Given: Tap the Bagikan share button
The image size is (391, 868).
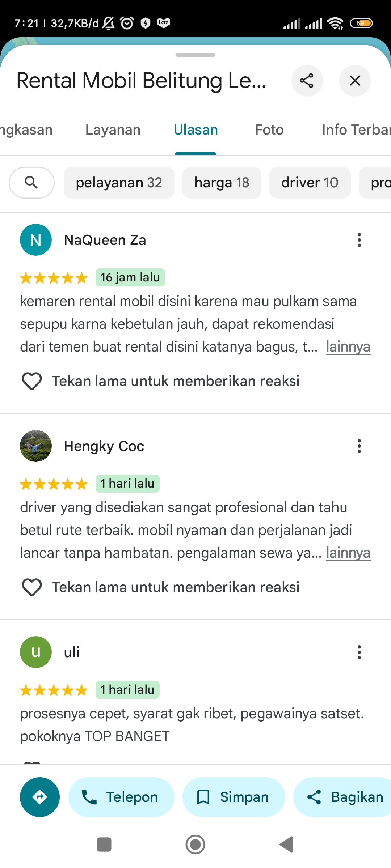Looking at the screenshot, I should pyautogui.click(x=343, y=797).
